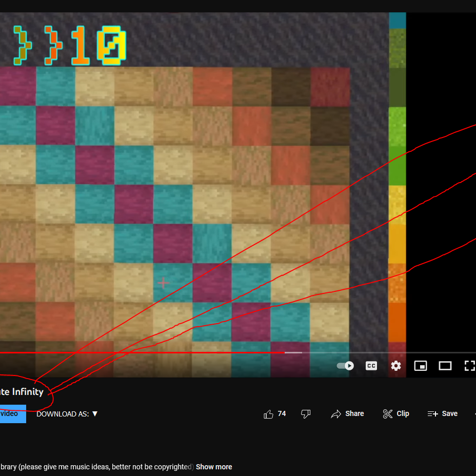Click the video frame to pause

(x=194, y=194)
